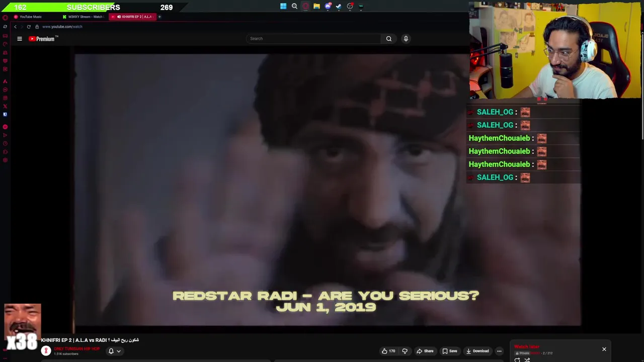The width and height of the screenshot is (644, 362).
Task: Open File Explorer from the taskbar
Action: pyautogui.click(x=316, y=7)
